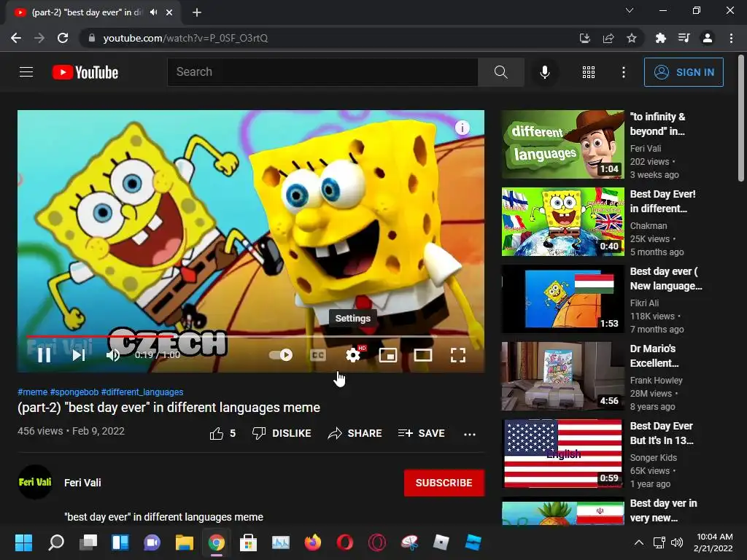Image resolution: width=747 pixels, height=560 pixels.
Task: Open Songer Kids Best Day Ever thumbnail
Action: [x=562, y=454]
